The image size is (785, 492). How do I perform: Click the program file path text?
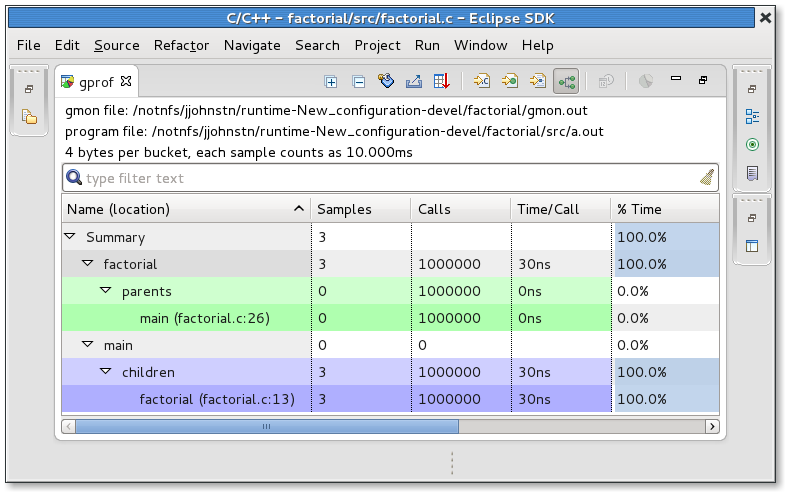coord(334,132)
